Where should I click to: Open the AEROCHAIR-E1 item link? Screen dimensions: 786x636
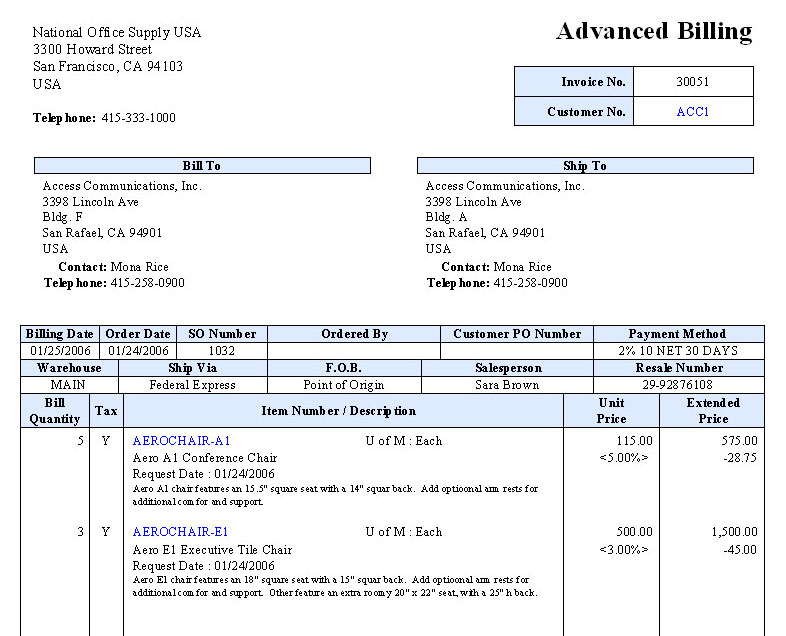180,532
